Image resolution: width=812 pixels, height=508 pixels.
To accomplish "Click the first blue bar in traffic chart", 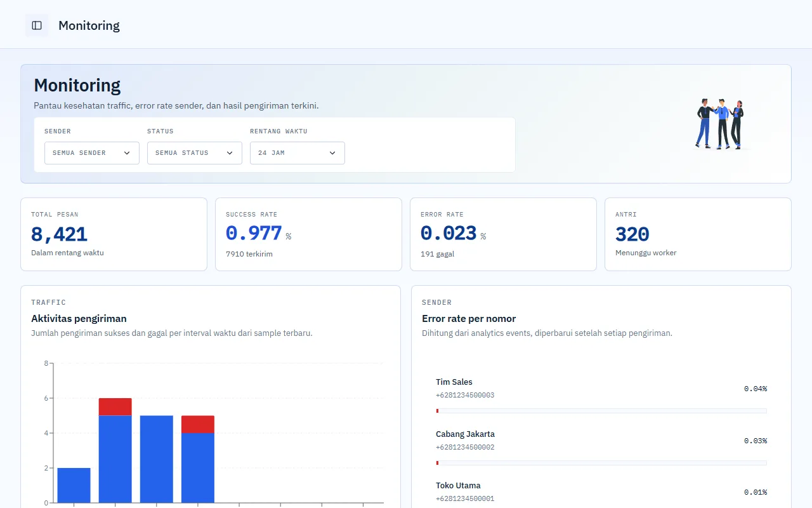I will click(74, 485).
